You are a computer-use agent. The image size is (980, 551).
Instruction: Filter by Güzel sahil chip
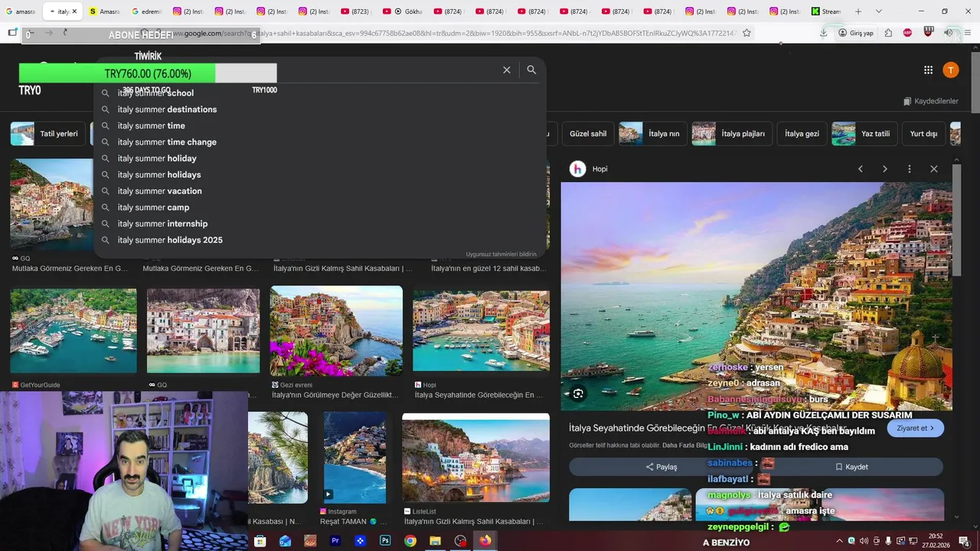click(x=586, y=133)
